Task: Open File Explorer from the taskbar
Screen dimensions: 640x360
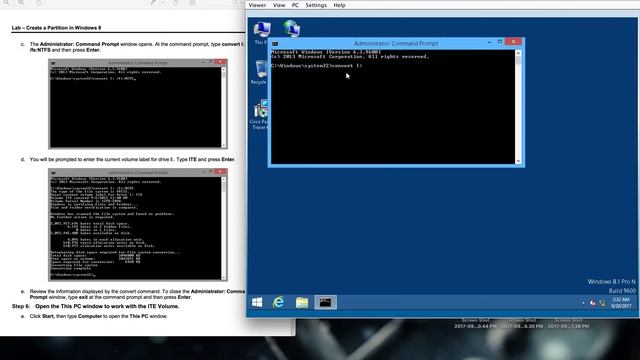Action: pos(302,302)
